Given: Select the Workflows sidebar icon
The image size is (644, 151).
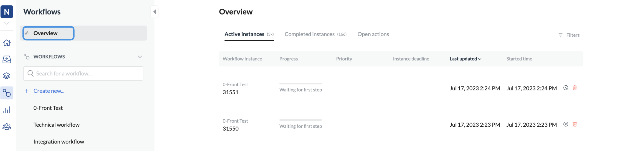Looking at the screenshot, I should (x=7, y=93).
